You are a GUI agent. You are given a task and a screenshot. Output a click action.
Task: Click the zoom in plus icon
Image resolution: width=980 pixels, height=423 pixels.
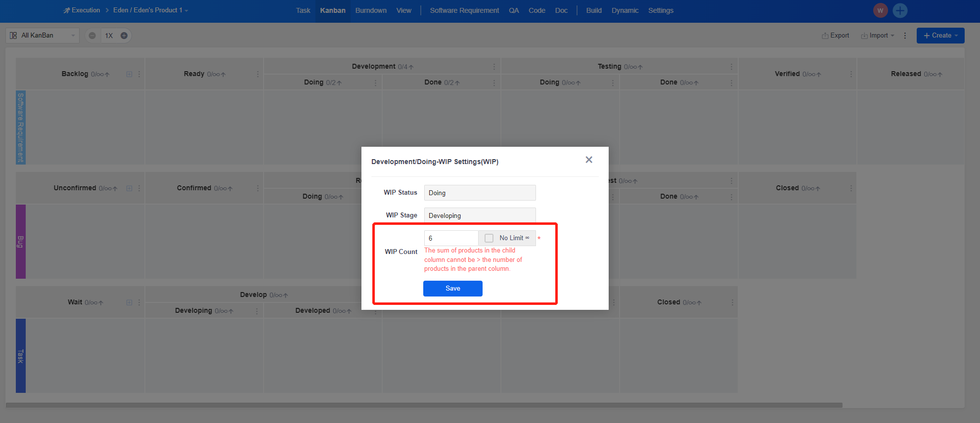click(124, 36)
